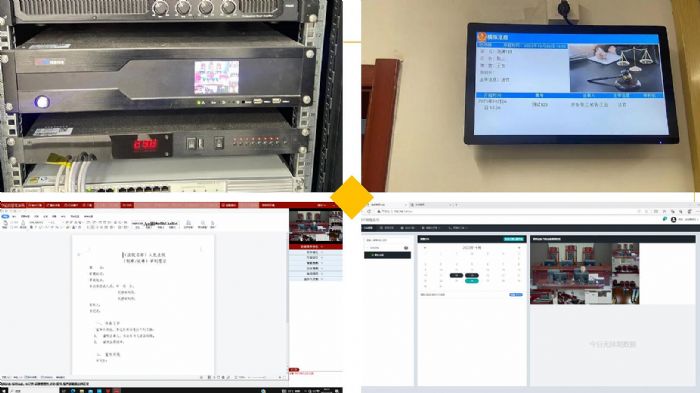Viewport: 700px width, 393px height.
Task: Open the date picker calendar icon
Action: point(406,247)
